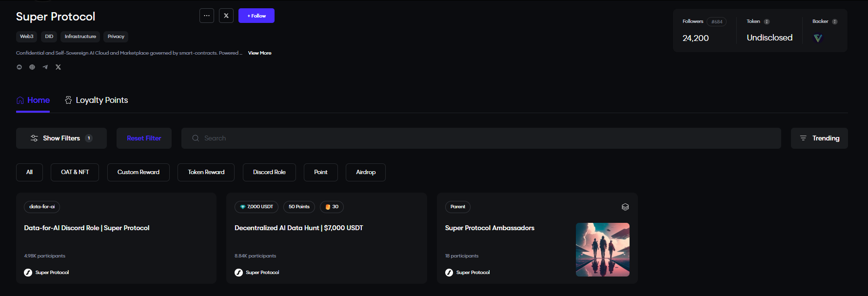Click the Parent badge on Ambassadors card
868x296 pixels.
coord(458,207)
